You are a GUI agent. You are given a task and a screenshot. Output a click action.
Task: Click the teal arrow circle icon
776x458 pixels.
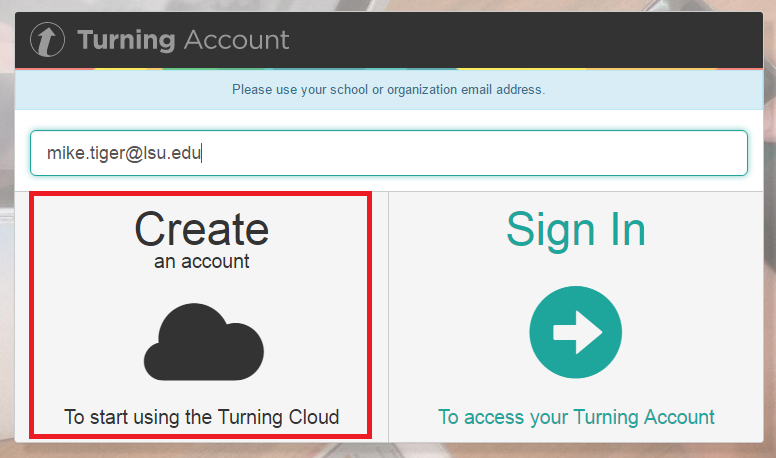[x=576, y=332]
